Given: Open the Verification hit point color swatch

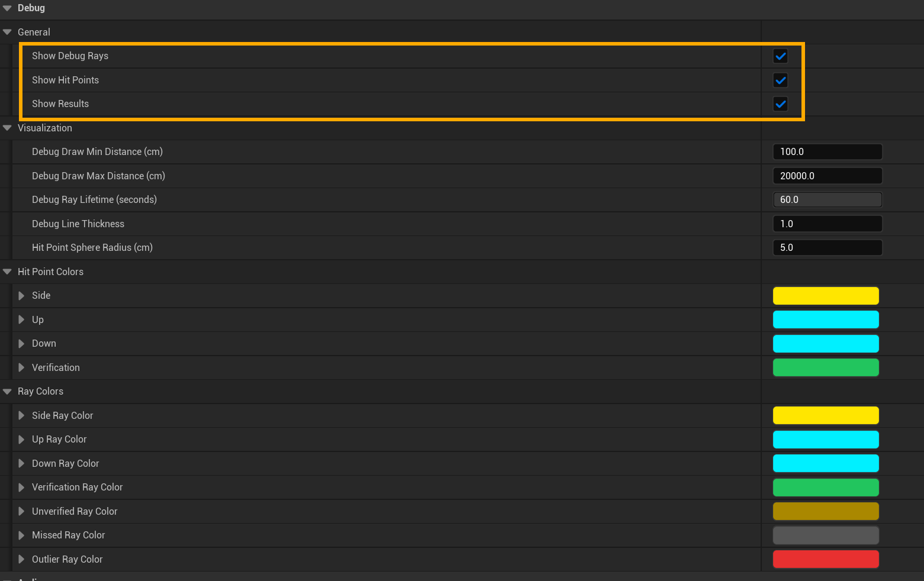Looking at the screenshot, I should (x=825, y=367).
